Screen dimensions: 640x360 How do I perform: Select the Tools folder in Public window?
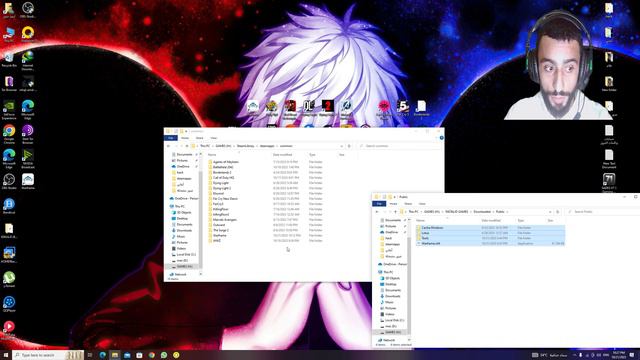[x=491, y=238]
